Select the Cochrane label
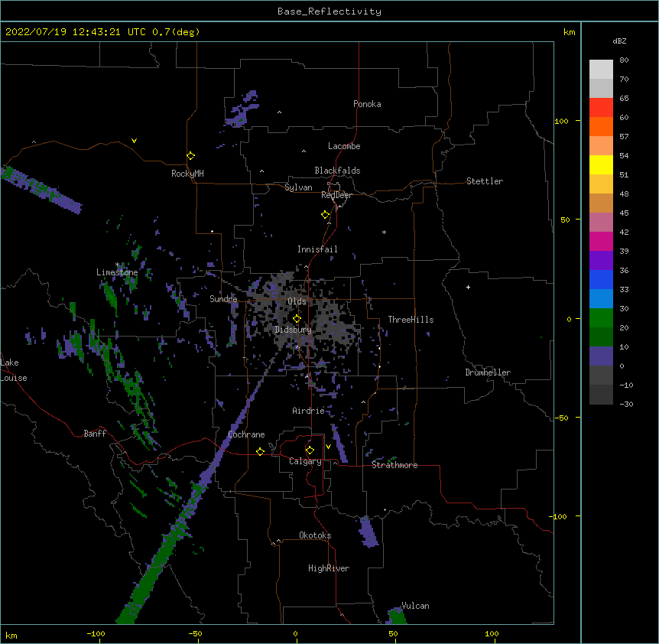Image resolution: width=659 pixels, height=644 pixels. 246,434
